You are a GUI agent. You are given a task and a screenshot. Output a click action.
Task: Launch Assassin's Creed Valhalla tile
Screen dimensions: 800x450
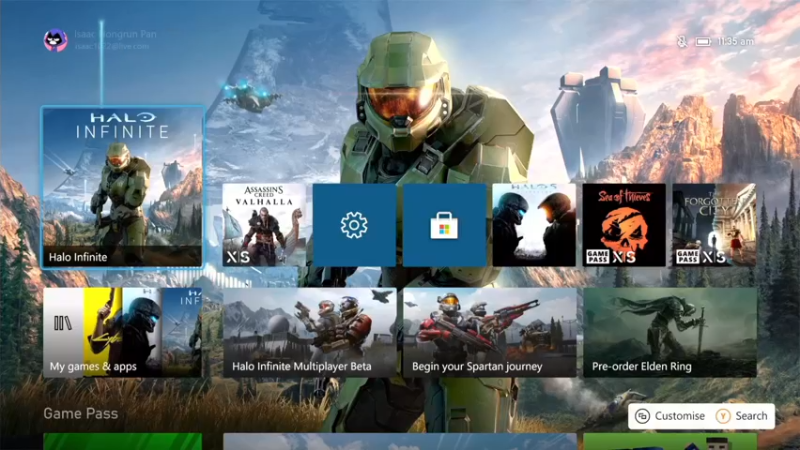(x=264, y=225)
